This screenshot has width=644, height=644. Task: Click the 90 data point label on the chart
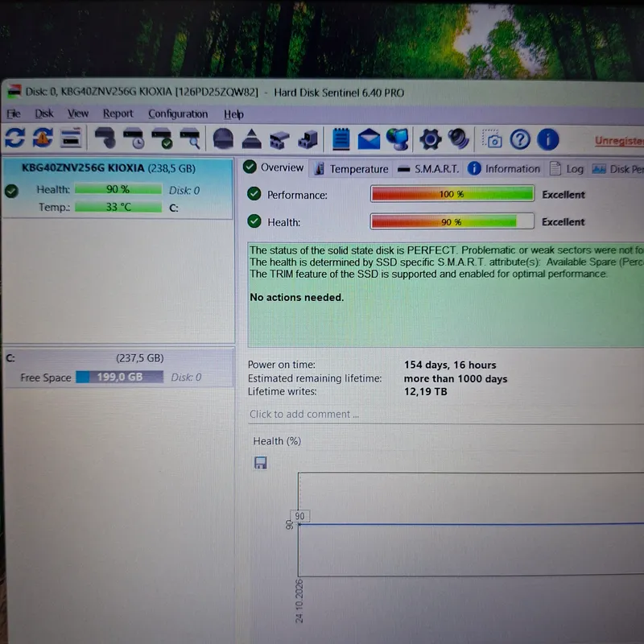[299, 516]
